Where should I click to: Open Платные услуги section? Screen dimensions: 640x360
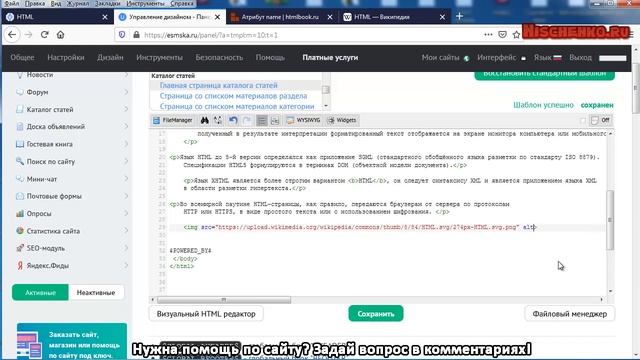pos(330,58)
